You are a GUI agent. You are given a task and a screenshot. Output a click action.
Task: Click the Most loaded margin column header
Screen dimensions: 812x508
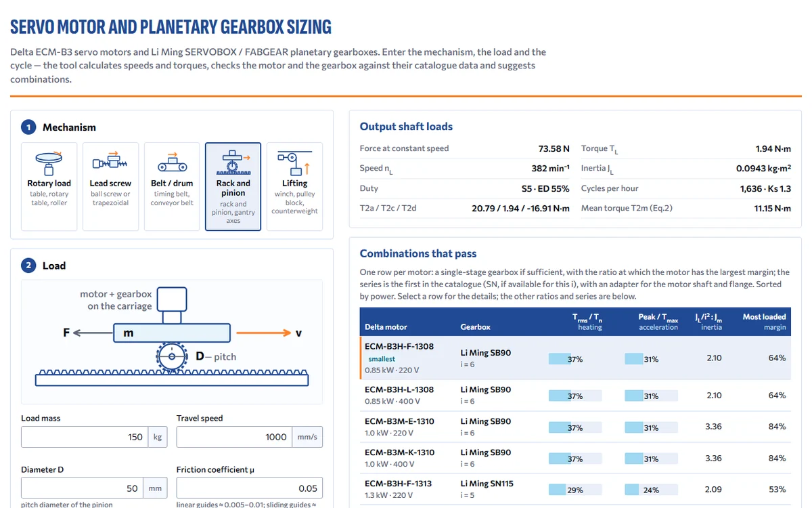pyautogui.click(x=764, y=322)
